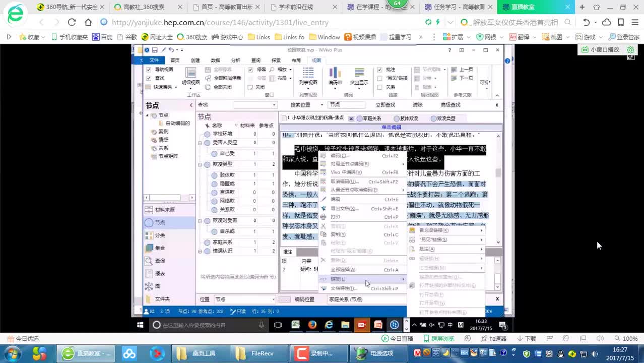The width and height of the screenshot is (644, 363).
Task: Click 小窗口播放 button
Action: pos(600,49)
